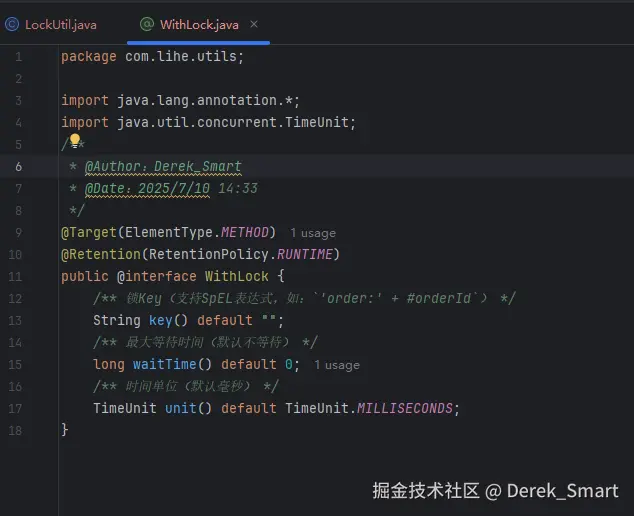Click '@interface' keyword on line 11

tap(156, 277)
